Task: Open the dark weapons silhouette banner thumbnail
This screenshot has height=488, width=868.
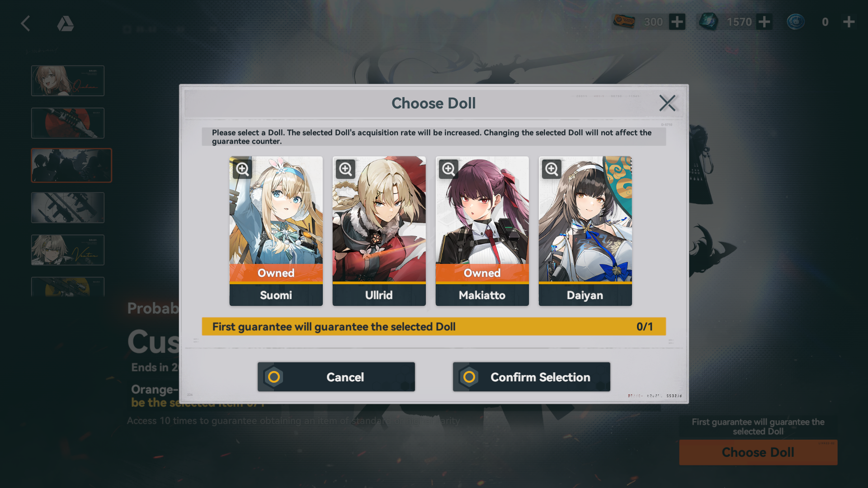Action: [68, 207]
